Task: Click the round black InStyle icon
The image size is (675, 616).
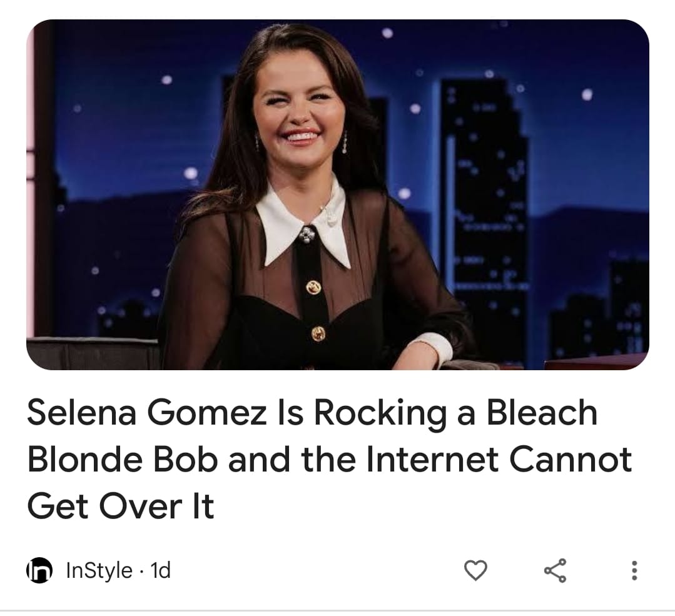Action: point(39,570)
